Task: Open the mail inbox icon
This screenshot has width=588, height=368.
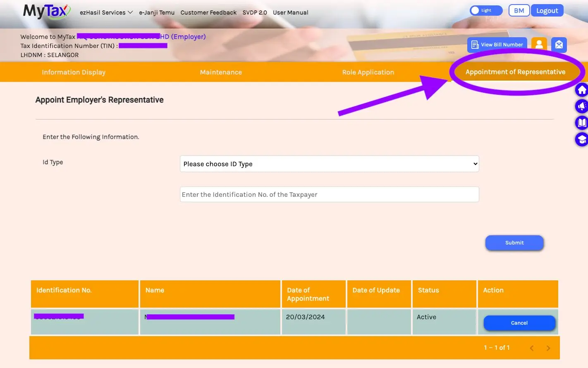Action: (x=559, y=45)
